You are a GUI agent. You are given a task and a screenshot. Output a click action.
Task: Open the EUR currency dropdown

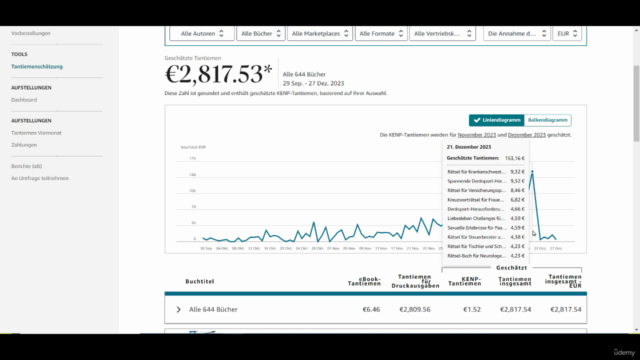(x=567, y=33)
